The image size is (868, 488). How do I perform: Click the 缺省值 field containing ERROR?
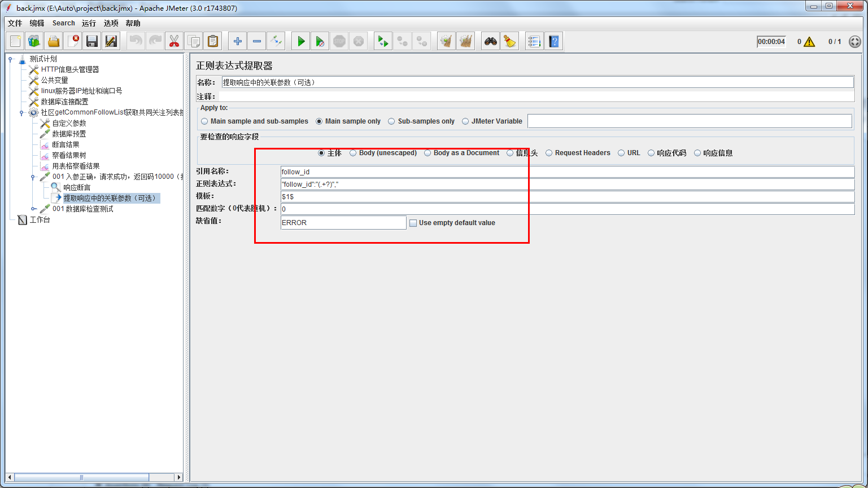pyautogui.click(x=343, y=223)
